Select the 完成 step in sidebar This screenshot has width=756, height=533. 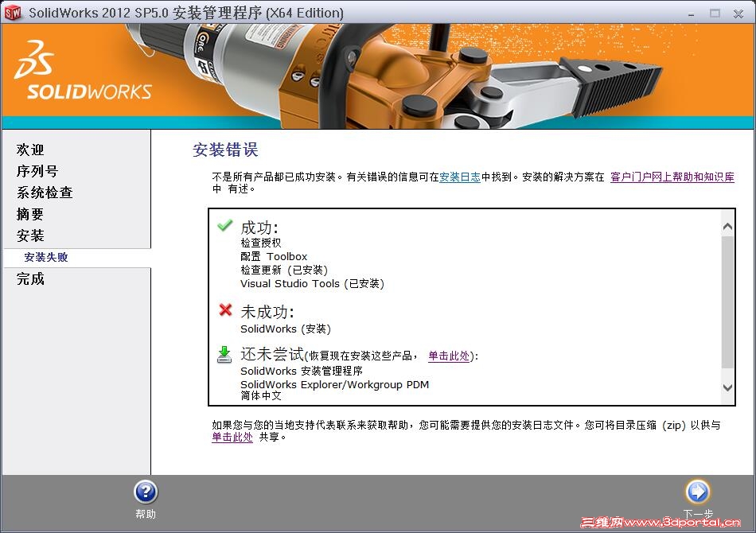pyautogui.click(x=30, y=279)
